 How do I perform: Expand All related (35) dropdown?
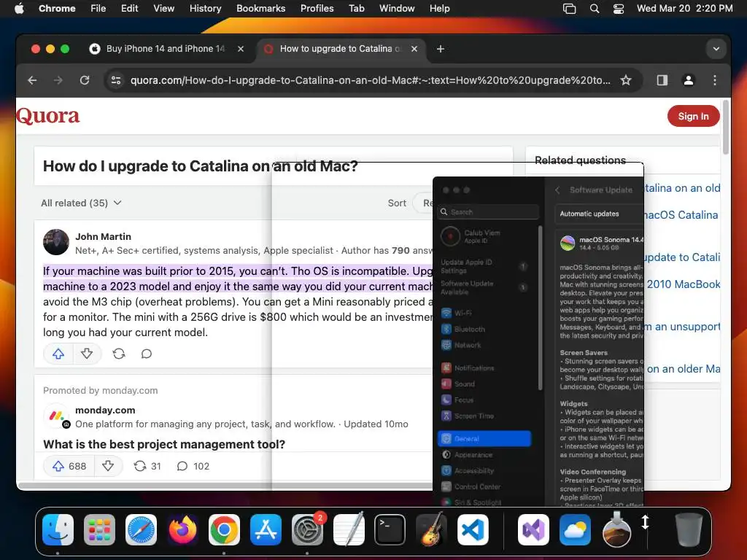click(81, 203)
